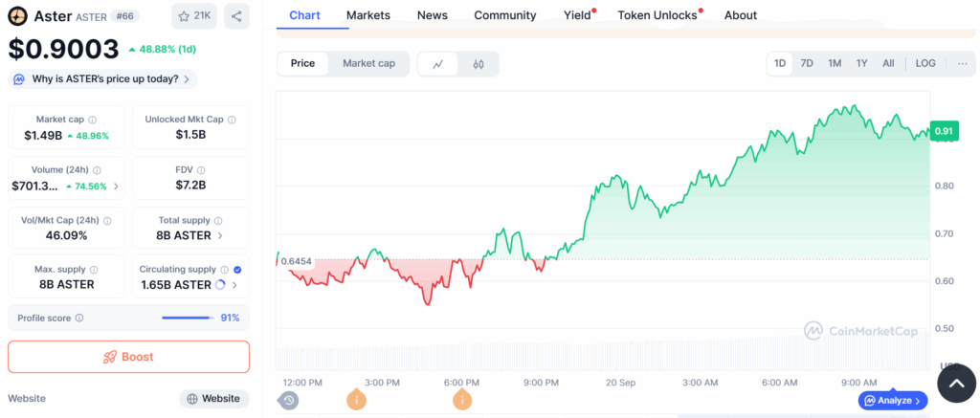This screenshot has height=418, width=980.
Task: Click the chart history clock icon
Action: pos(289,400)
